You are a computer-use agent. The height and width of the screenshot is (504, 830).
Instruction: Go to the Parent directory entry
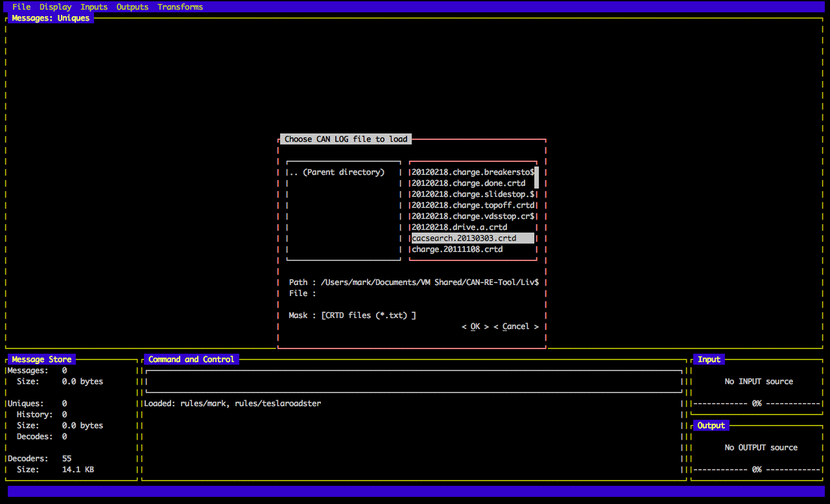pos(337,172)
